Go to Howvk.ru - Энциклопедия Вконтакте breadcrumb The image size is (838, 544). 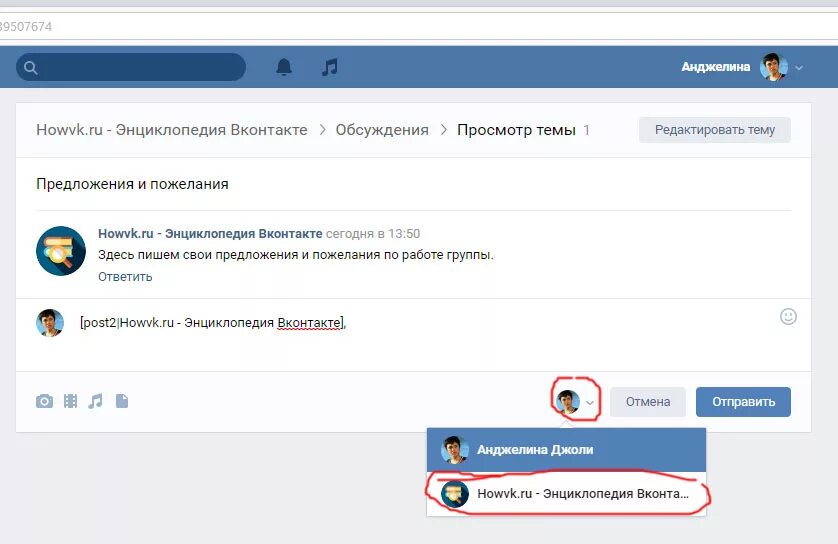click(172, 130)
